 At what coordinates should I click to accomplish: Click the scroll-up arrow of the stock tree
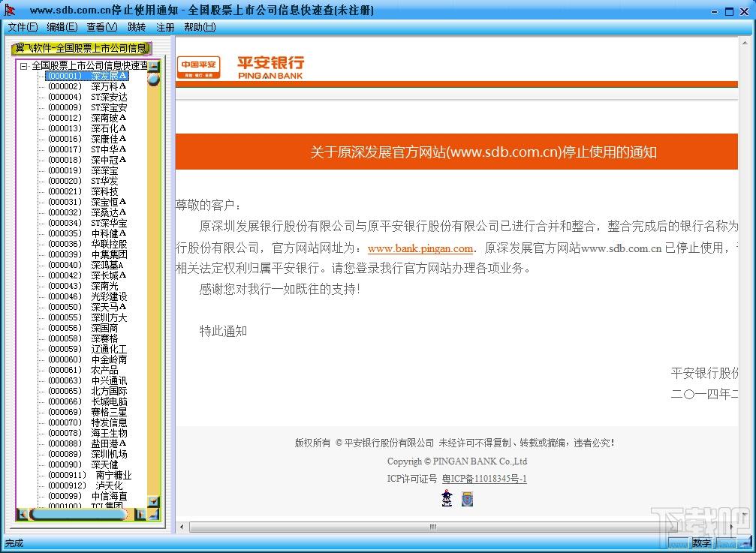(x=153, y=66)
